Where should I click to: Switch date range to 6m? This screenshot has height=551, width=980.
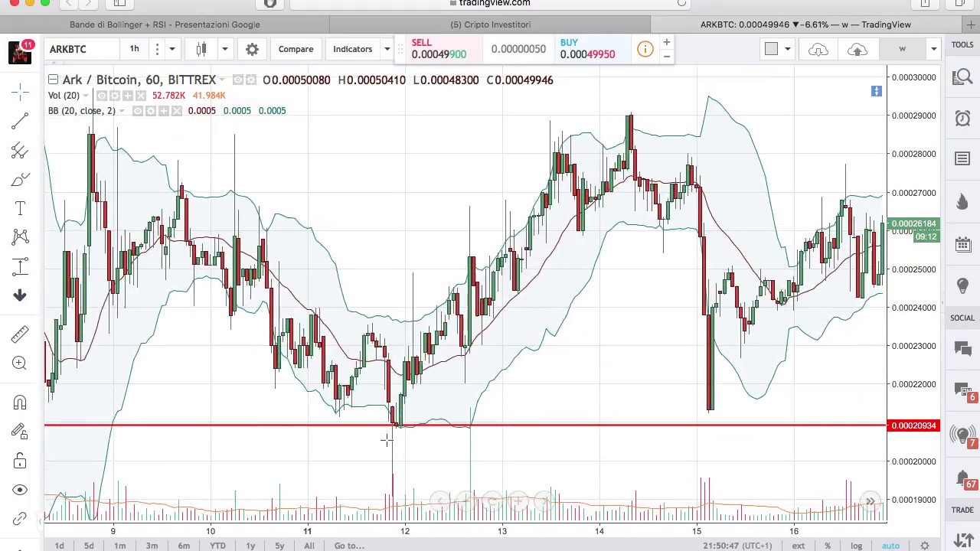pyautogui.click(x=184, y=546)
